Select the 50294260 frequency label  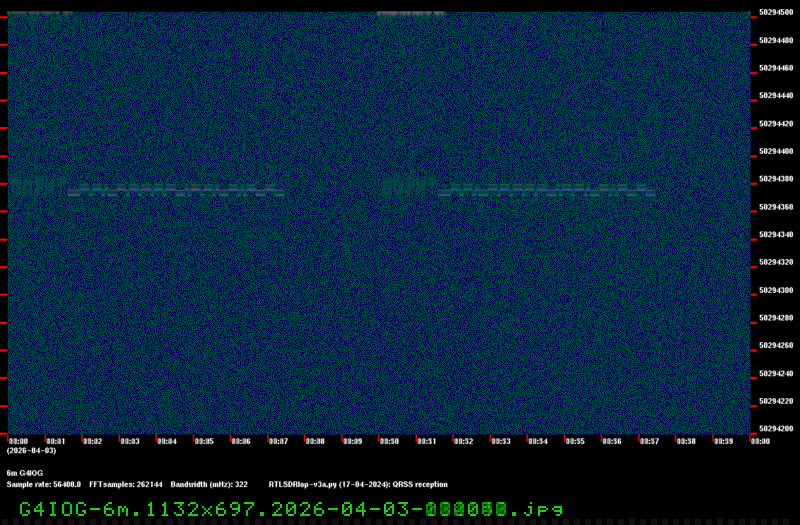775,345
